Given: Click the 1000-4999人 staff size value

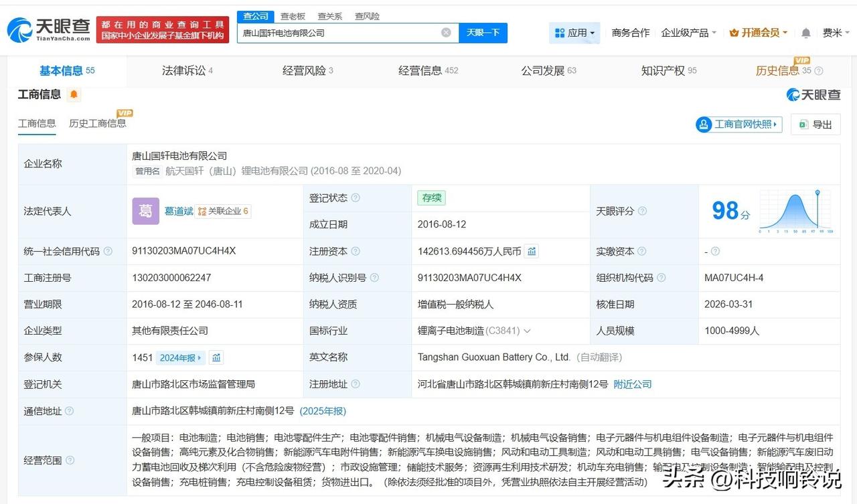Looking at the screenshot, I should coord(732,331).
